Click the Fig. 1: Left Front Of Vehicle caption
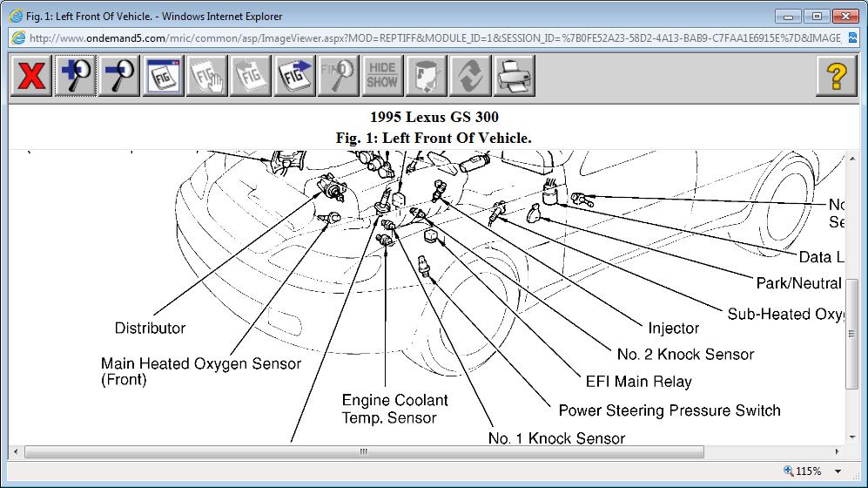Image resolution: width=868 pixels, height=488 pixels. click(434, 138)
